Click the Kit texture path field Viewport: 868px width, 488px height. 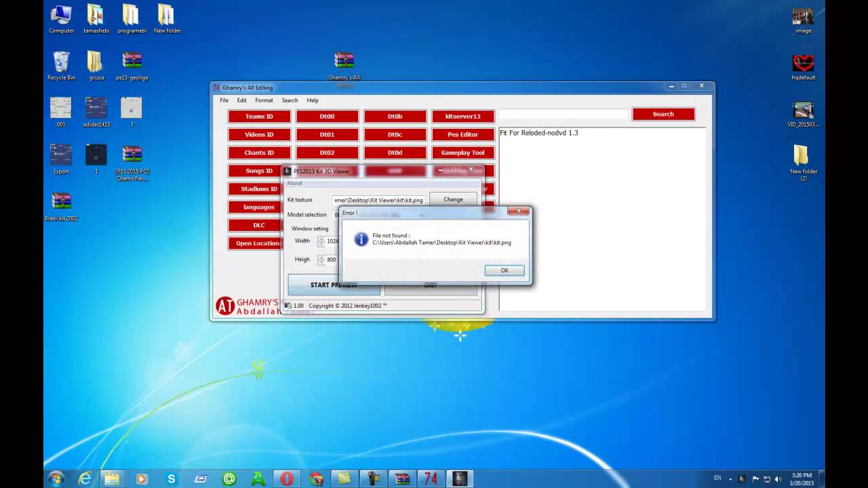[378, 200]
